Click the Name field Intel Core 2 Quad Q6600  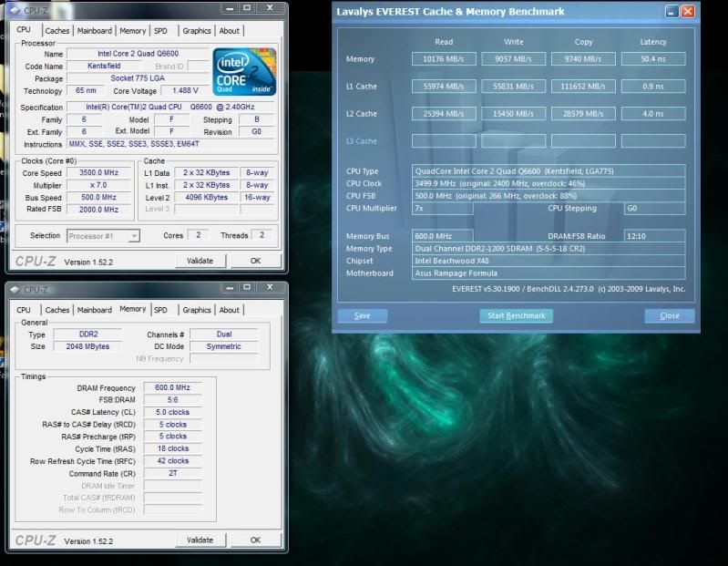pyautogui.click(x=138, y=54)
